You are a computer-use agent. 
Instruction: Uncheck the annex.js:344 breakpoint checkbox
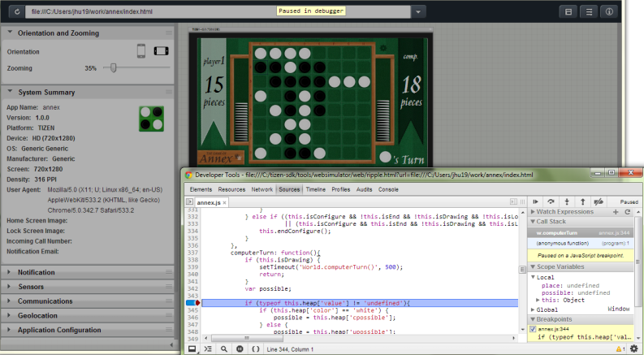534,328
